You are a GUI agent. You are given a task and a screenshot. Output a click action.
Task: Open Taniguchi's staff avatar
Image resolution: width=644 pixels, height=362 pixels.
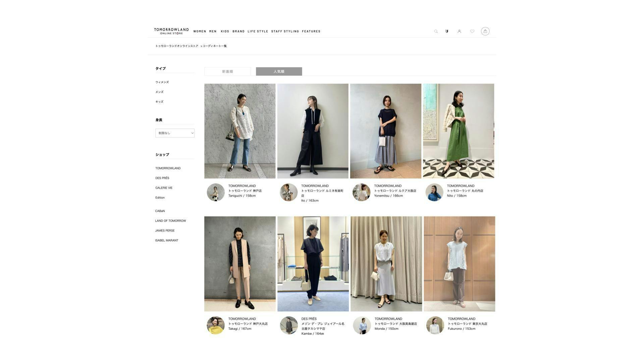[x=216, y=192]
